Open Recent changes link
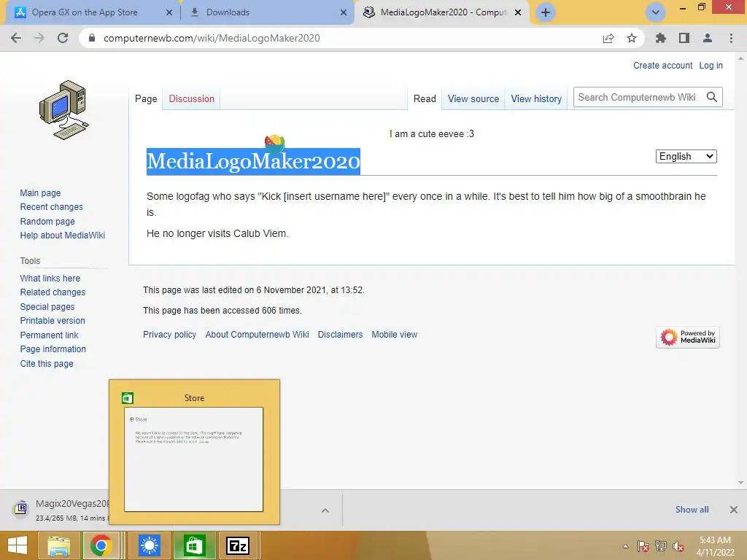 click(52, 206)
